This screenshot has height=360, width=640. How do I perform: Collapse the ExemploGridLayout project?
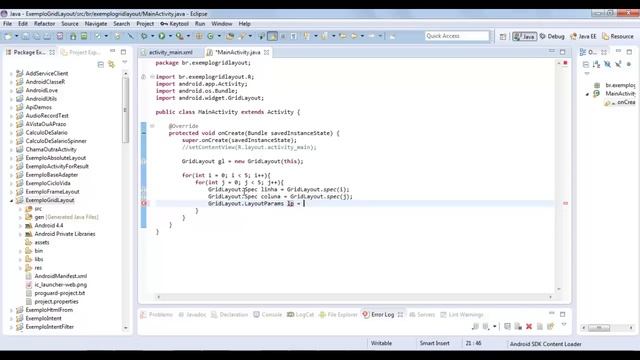click(x=11, y=200)
